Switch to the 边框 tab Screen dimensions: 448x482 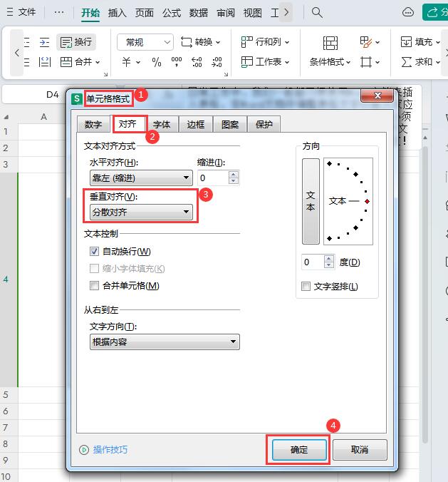pos(196,125)
